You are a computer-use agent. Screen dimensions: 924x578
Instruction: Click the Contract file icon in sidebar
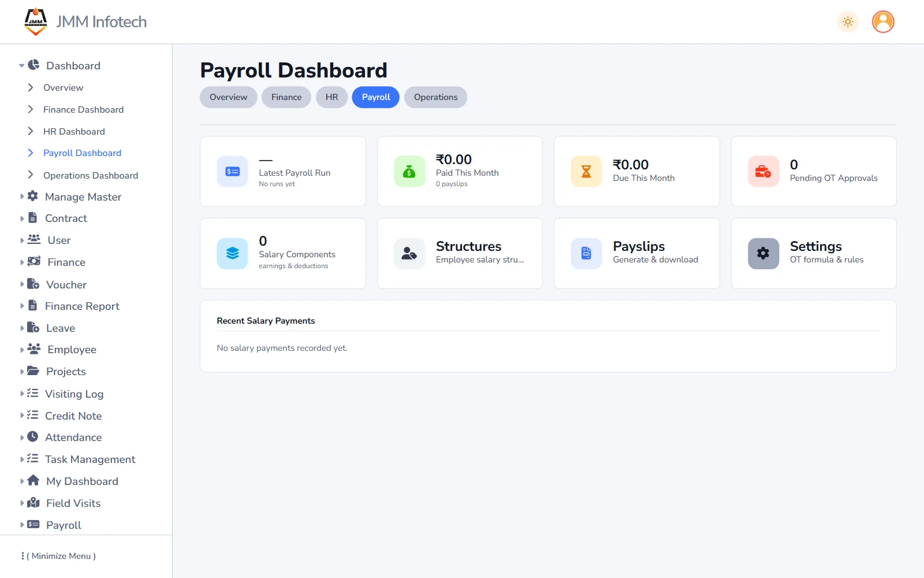pos(33,218)
